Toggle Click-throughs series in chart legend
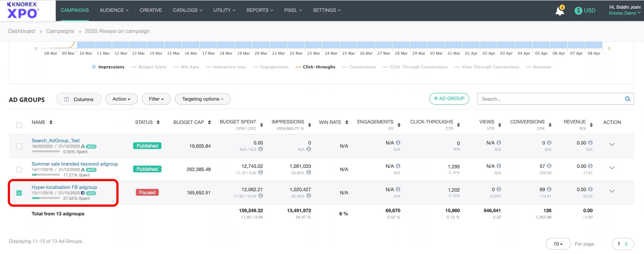Viewport: 644px width, 254px height. click(316, 67)
